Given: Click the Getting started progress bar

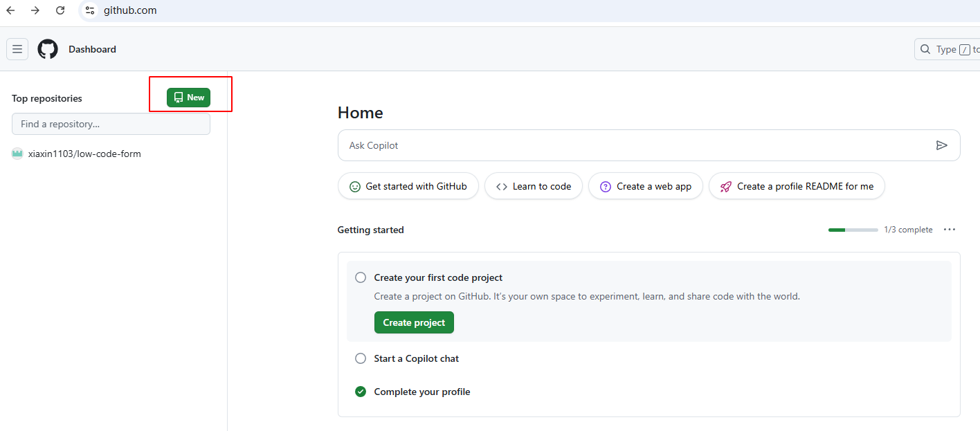Looking at the screenshot, I should click(853, 230).
